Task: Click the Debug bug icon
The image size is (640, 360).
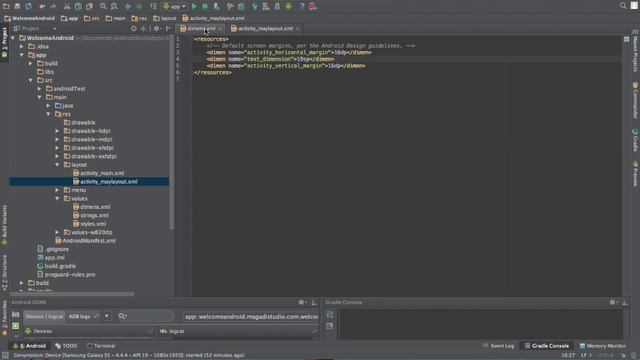Action: (x=205, y=7)
